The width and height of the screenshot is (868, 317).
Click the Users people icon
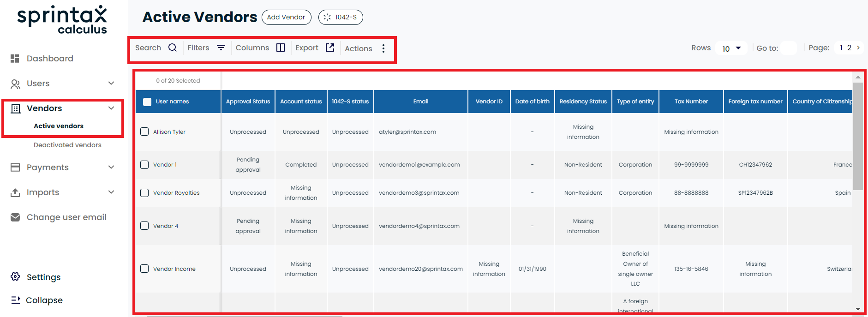tap(15, 84)
